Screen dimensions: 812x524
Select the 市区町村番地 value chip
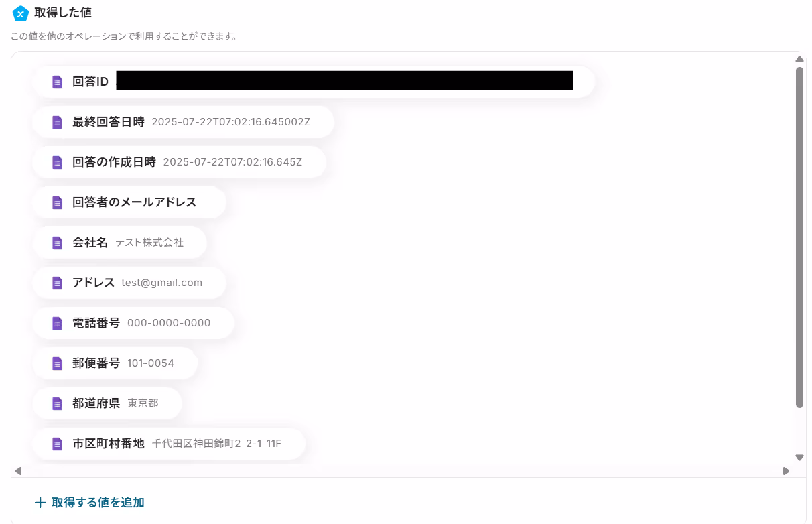point(169,444)
